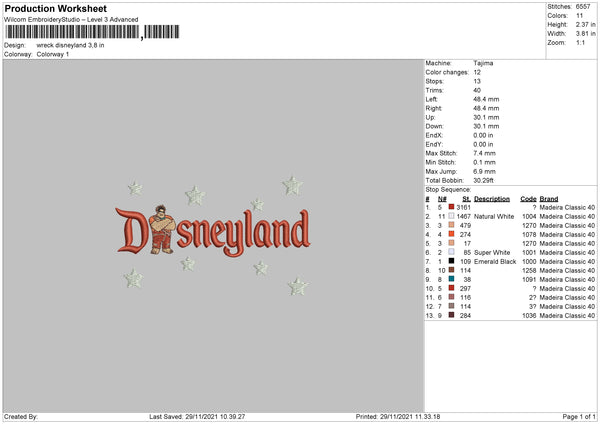600x424 pixels.
Task: Click the brown swatch for code 1258
Action: [452, 270]
